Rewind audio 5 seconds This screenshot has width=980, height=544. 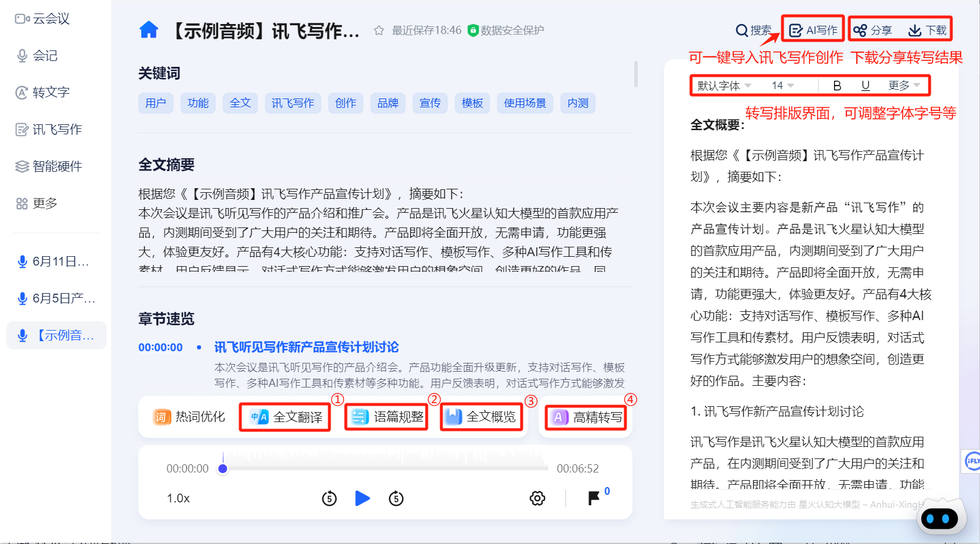pyautogui.click(x=329, y=498)
